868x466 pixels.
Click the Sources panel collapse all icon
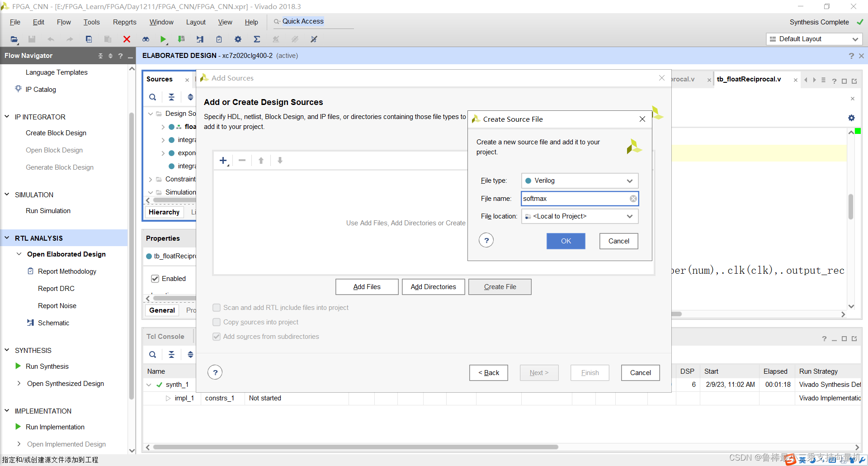(171, 97)
